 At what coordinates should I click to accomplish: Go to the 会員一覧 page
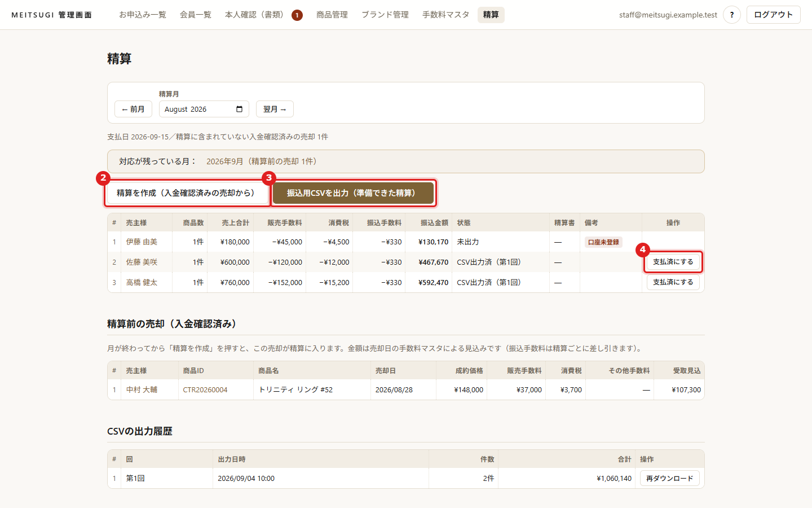pos(195,15)
